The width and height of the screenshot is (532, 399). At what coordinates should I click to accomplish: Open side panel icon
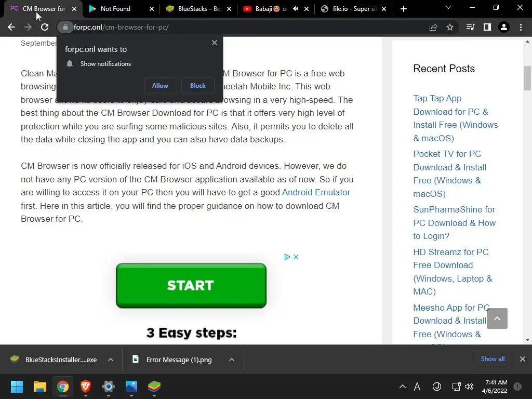click(x=487, y=27)
